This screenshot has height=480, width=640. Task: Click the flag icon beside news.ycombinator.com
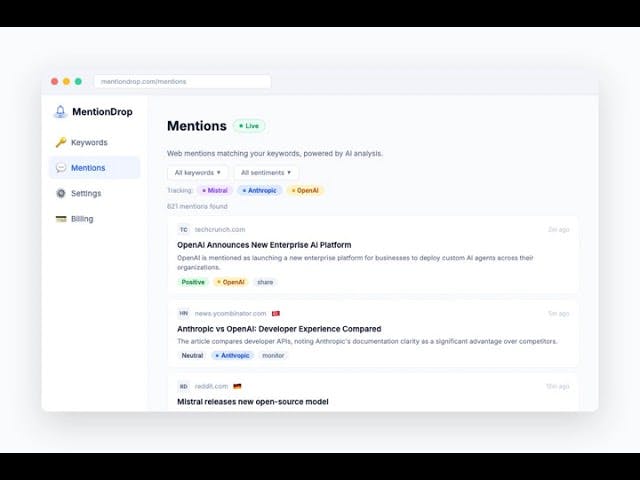[x=276, y=313]
